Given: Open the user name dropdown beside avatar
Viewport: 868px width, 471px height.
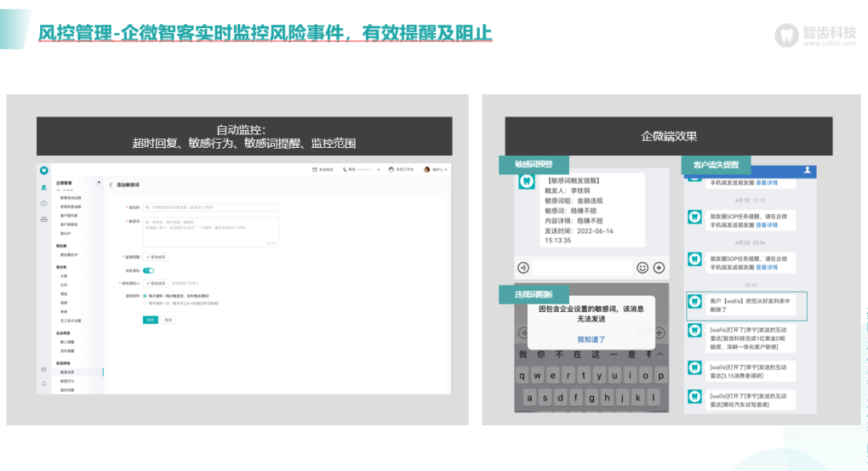Looking at the screenshot, I should 446,170.
